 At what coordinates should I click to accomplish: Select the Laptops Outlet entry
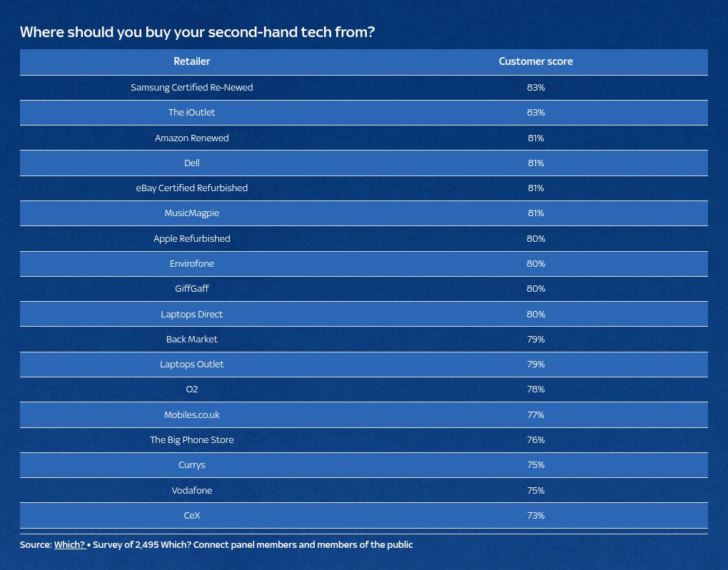point(192,364)
